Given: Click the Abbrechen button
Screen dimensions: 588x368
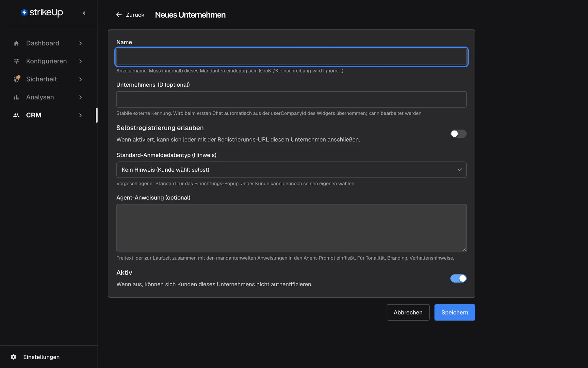Looking at the screenshot, I should 408,312.
